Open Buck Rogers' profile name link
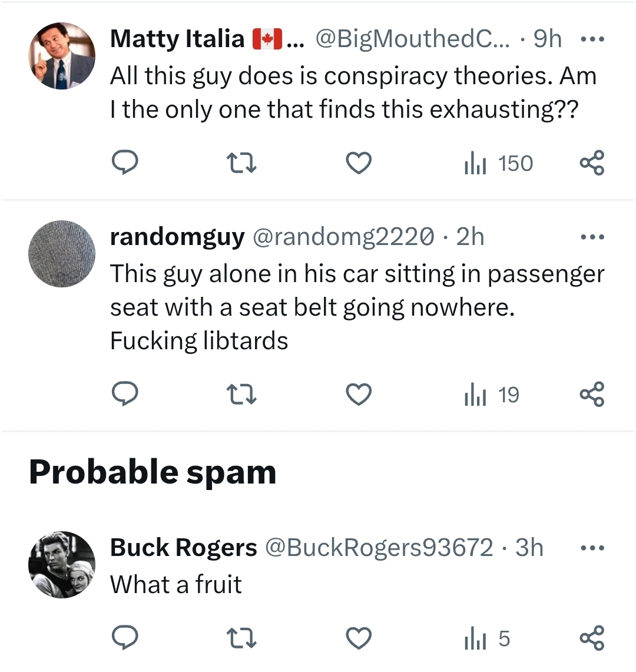636x672 pixels. click(x=183, y=548)
